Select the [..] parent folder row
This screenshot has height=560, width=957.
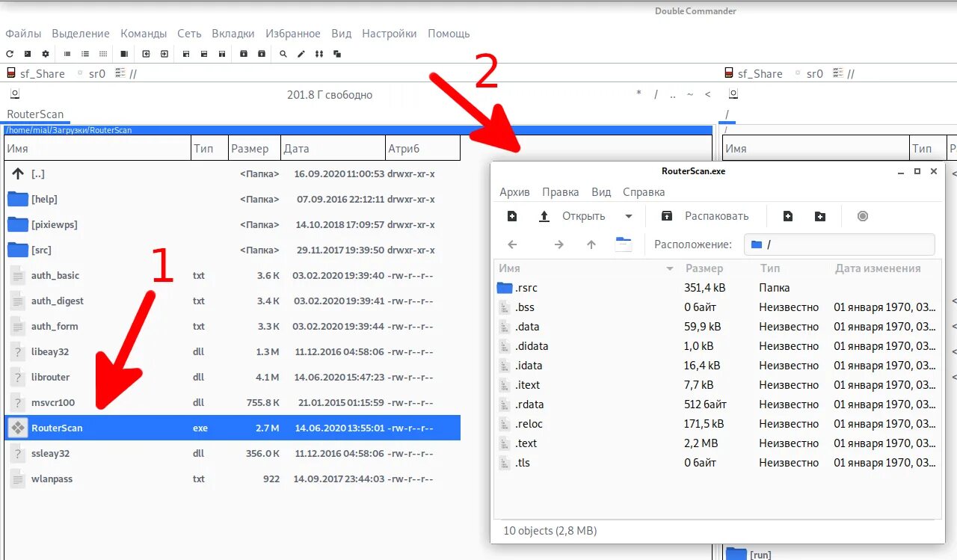pyautogui.click(x=232, y=173)
